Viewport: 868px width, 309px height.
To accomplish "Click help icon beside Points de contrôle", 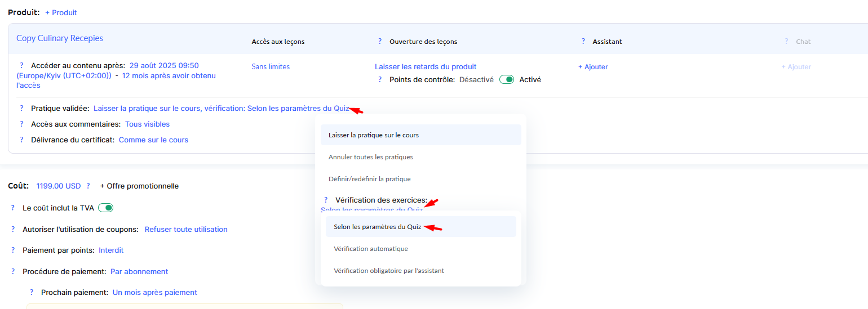I will pyautogui.click(x=380, y=80).
